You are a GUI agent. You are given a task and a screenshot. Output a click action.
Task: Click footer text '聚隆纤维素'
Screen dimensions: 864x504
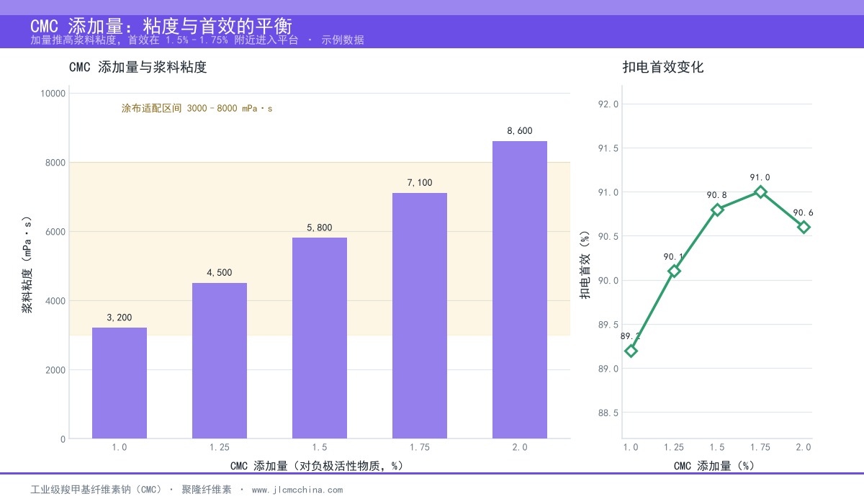[207, 490]
